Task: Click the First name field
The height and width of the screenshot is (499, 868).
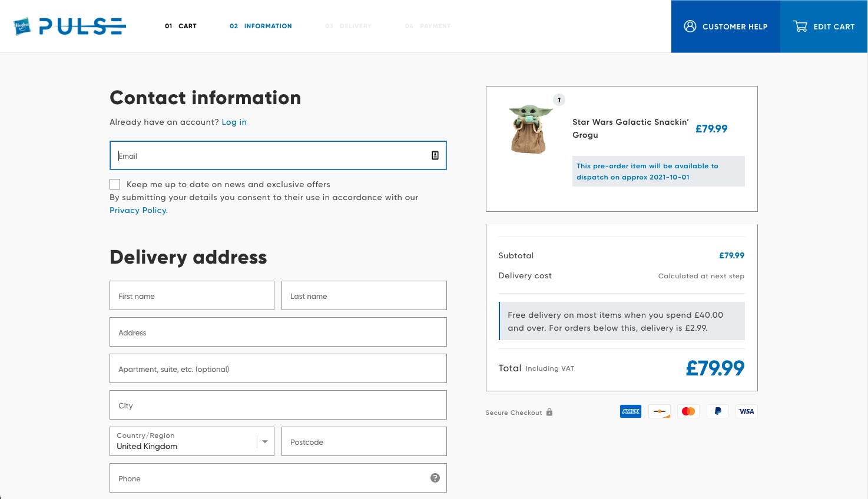Action: tap(192, 295)
